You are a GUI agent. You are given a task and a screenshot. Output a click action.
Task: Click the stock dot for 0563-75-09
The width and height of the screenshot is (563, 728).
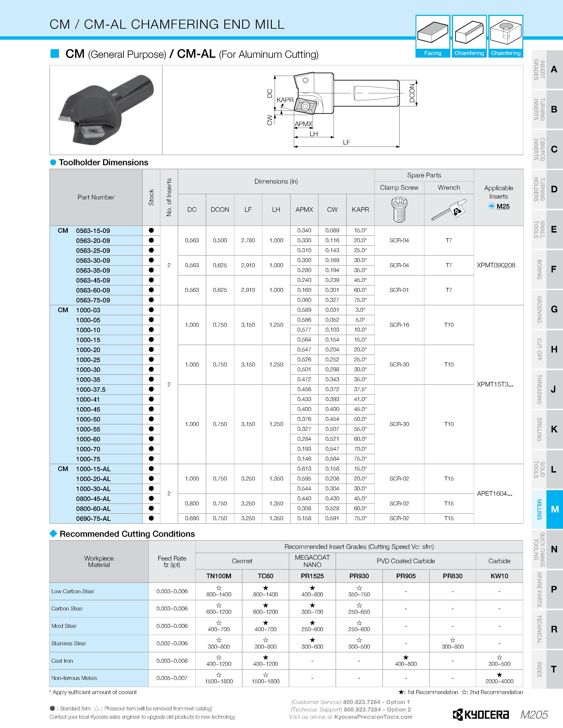(151, 300)
